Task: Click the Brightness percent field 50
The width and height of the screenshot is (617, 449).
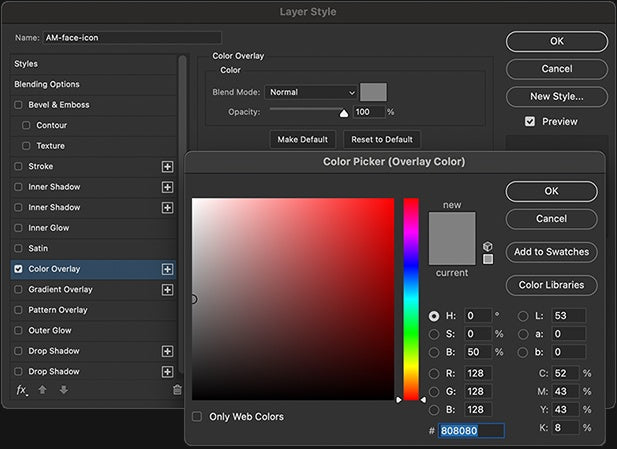Action: tap(478, 352)
